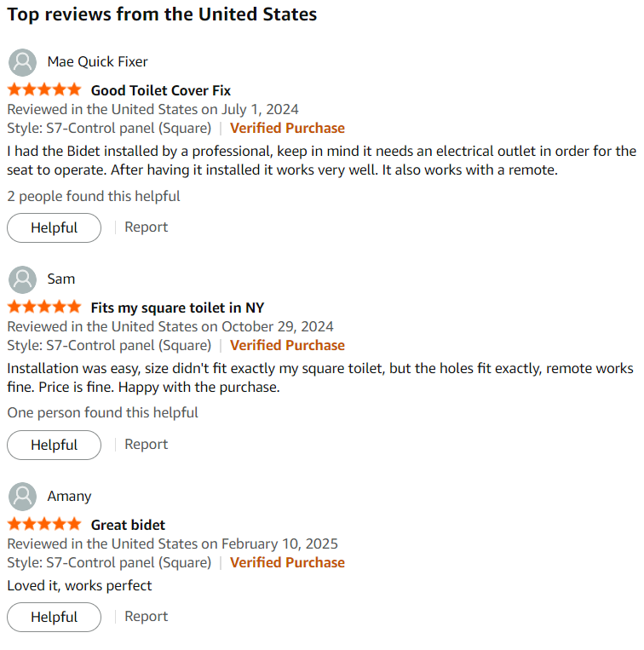The image size is (644, 650).
Task: Open the Good Toilet Cover Fix review title
Action: click(161, 90)
